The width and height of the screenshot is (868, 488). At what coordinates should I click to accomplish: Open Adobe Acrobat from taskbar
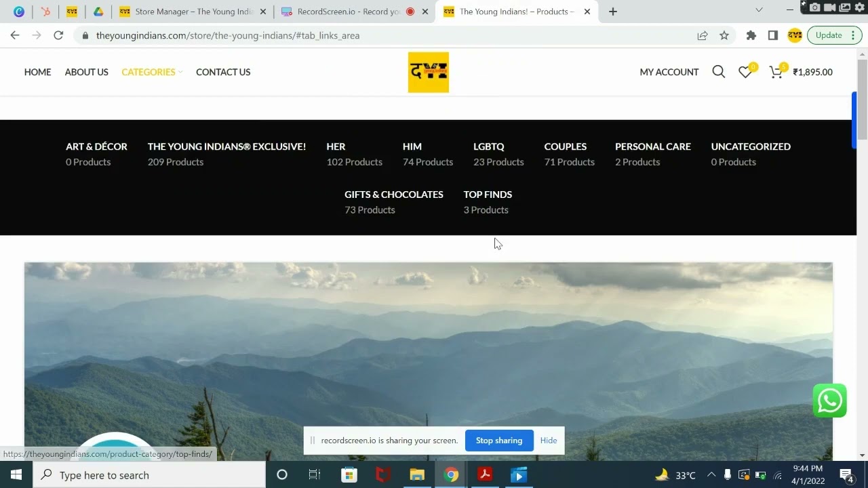coord(485,475)
